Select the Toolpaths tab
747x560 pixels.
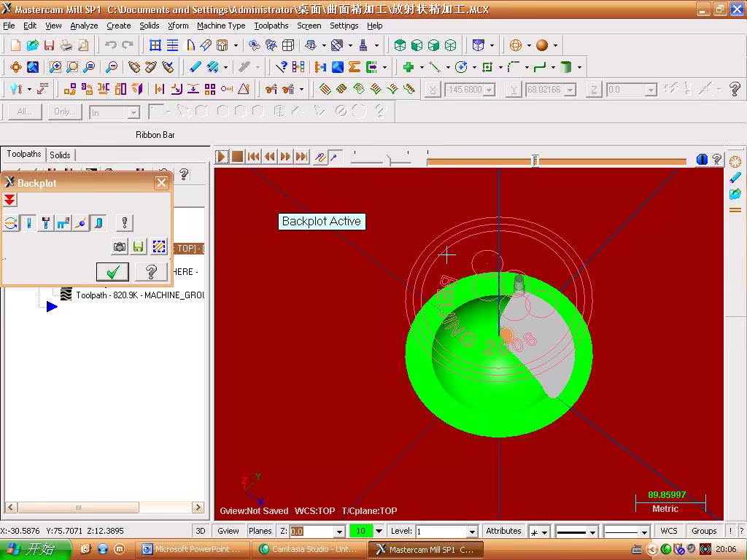click(24, 154)
